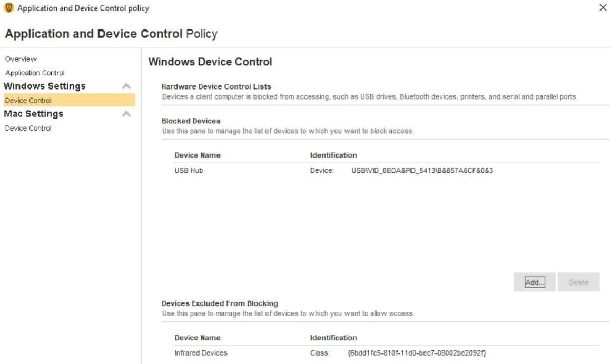Select the Infrared Devices excluded row

386,353
